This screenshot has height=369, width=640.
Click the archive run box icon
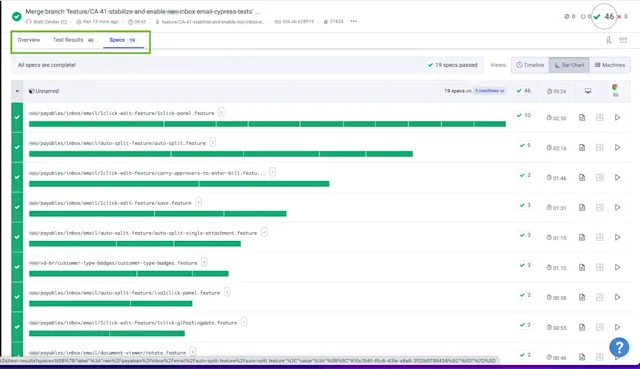pos(623,40)
